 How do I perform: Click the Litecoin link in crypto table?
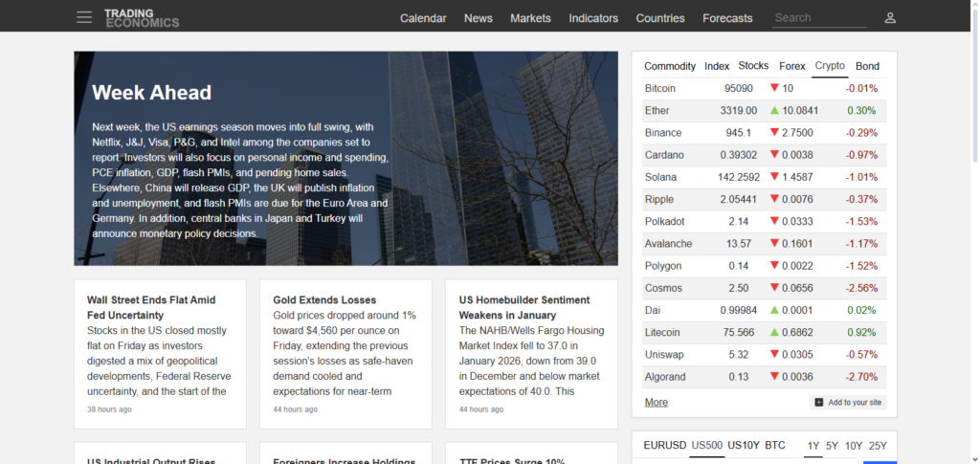coord(662,332)
